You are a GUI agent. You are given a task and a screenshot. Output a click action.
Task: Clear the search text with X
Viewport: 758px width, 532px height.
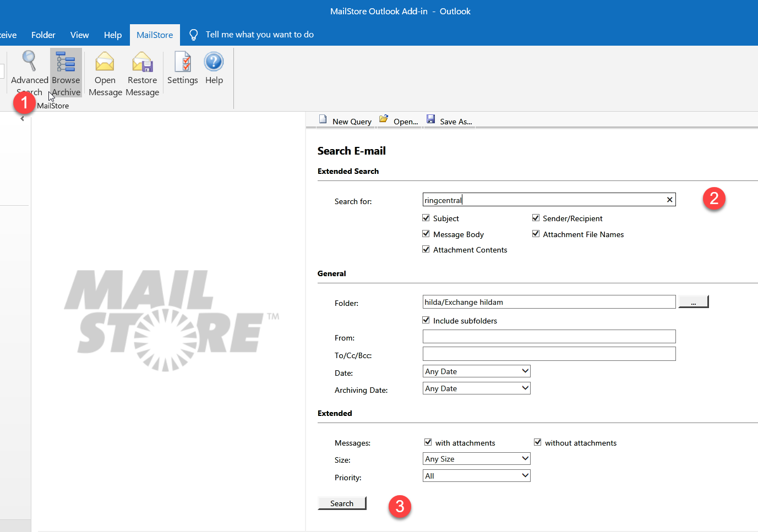click(x=669, y=200)
